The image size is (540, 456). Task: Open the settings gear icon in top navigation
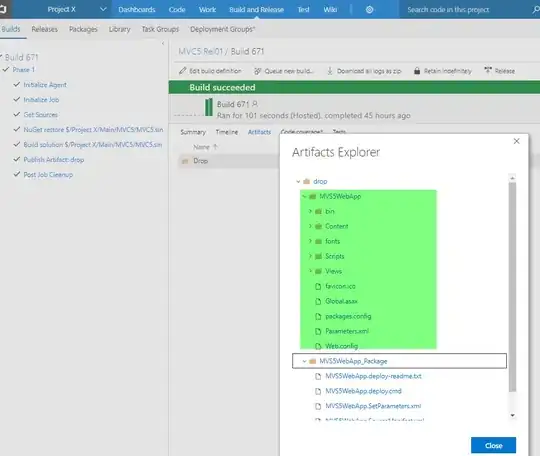tap(369, 10)
